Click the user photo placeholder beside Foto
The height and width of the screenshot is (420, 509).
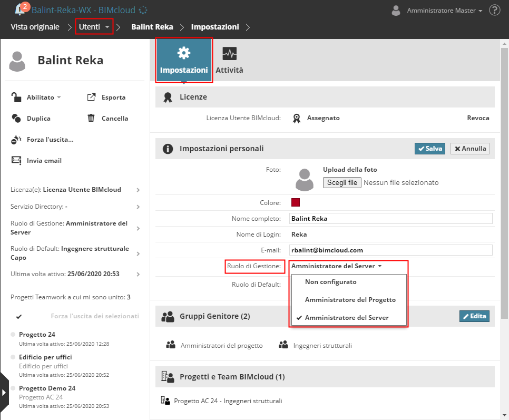[304, 180]
